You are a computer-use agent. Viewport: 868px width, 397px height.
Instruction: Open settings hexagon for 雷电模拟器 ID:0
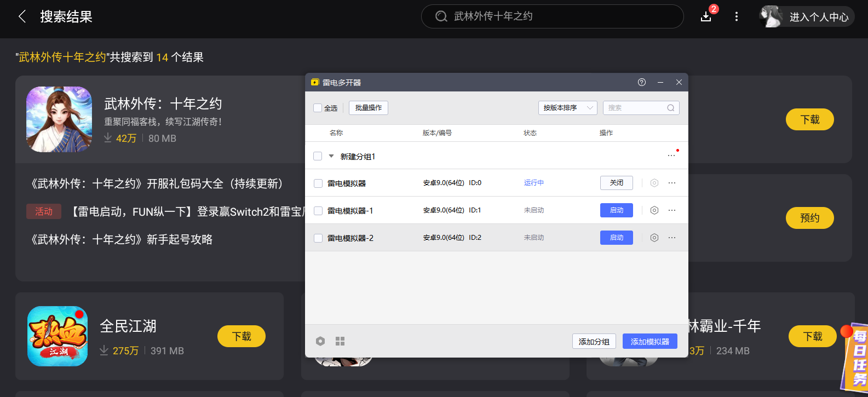(654, 183)
